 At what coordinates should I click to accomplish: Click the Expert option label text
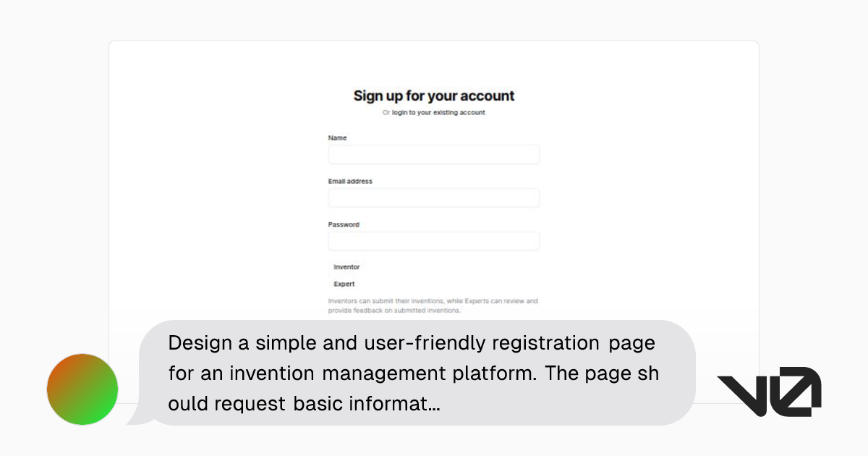[x=344, y=284]
